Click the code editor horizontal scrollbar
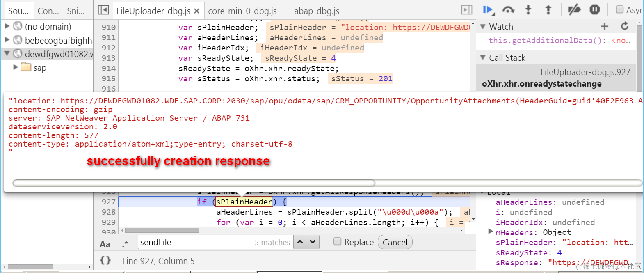Viewport: 644px width, 273px height. (162, 230)
